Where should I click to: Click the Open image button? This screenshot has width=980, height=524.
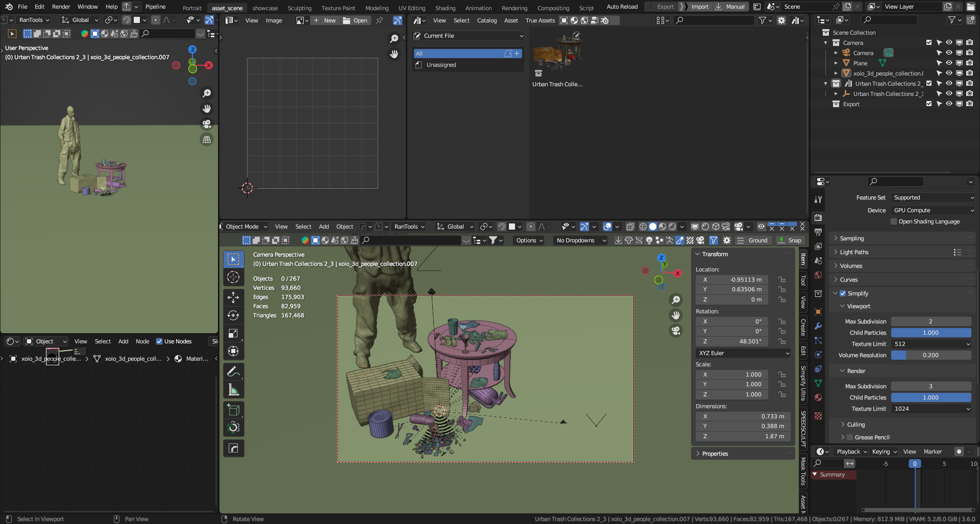click(355, 20)
